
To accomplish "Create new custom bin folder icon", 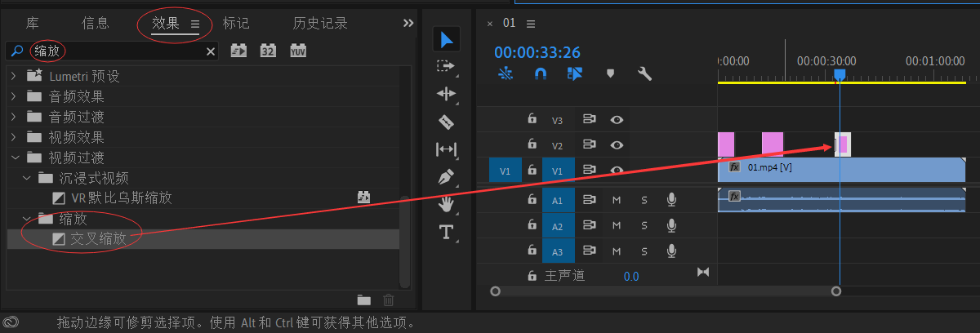I will tap(364, 300).
